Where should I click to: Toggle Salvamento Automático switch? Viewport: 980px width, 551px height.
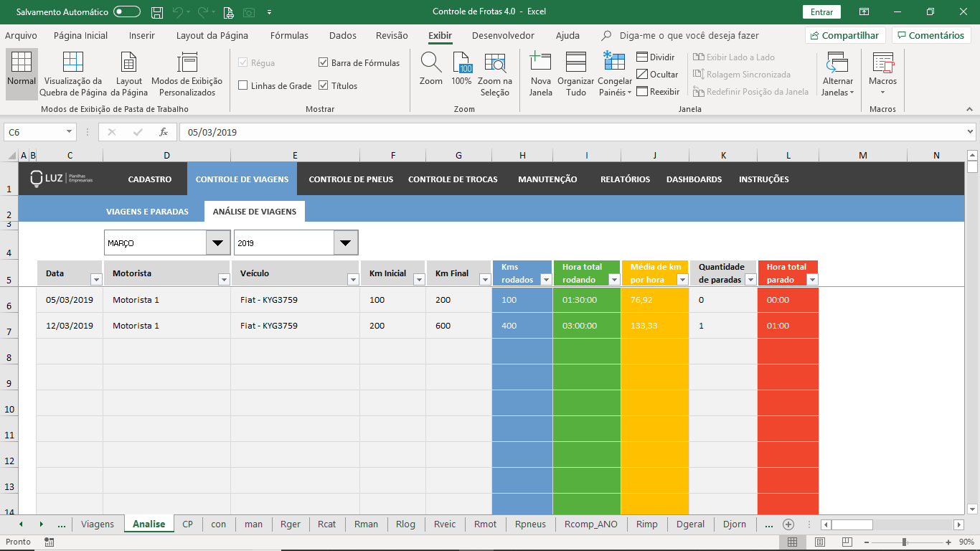(127, 12)
